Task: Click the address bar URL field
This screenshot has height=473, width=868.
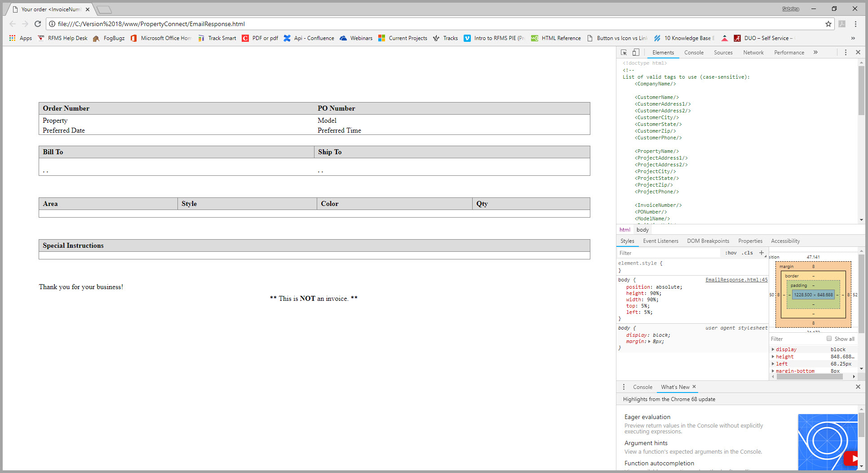Action: click(440, 24)
